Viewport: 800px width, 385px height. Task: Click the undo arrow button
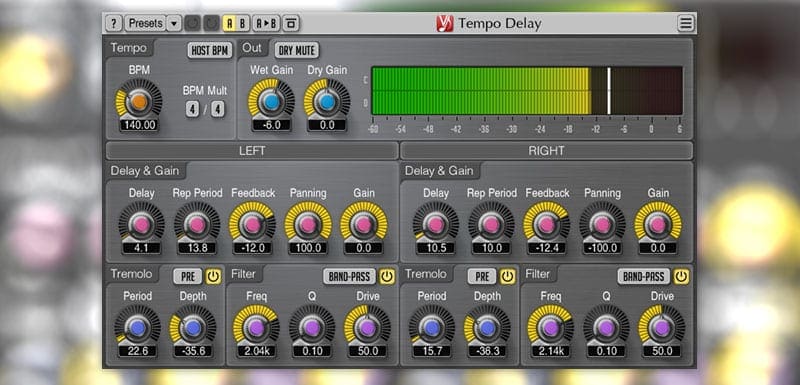192,23
